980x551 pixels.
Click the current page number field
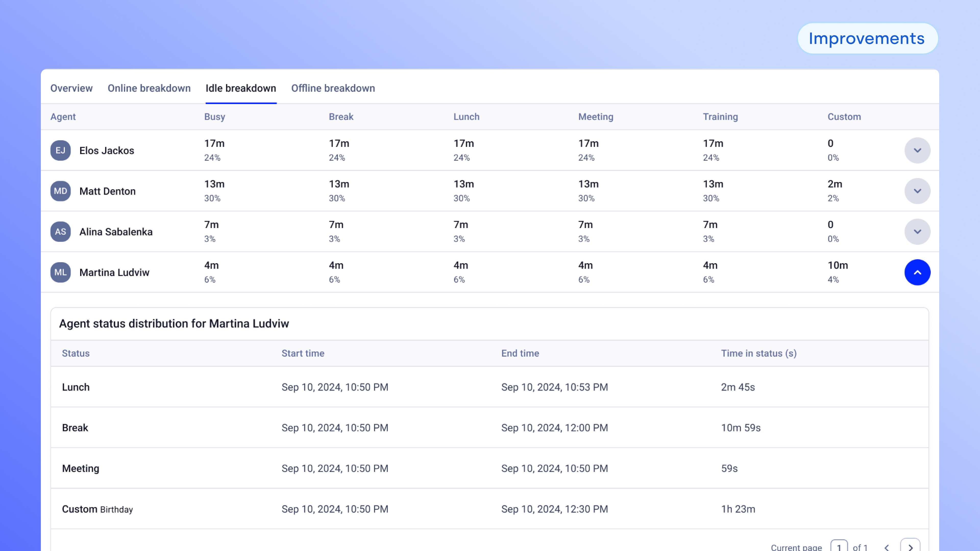839,547
